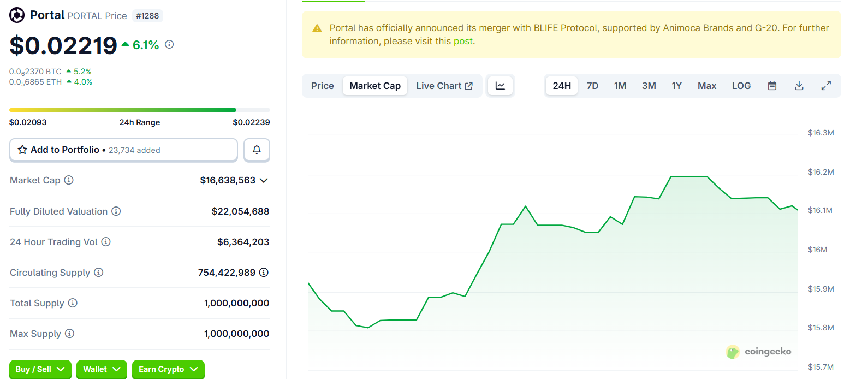Select the 1Y chart range
This screenshot has height=379, width=868.
[x=676, y=86]
